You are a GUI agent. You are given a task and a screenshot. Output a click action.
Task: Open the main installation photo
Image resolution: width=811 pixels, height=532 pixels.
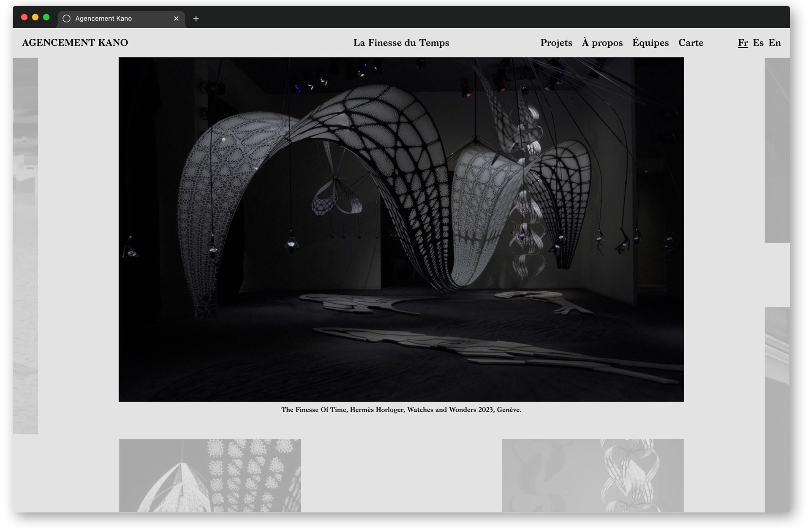tap(401, 229)
